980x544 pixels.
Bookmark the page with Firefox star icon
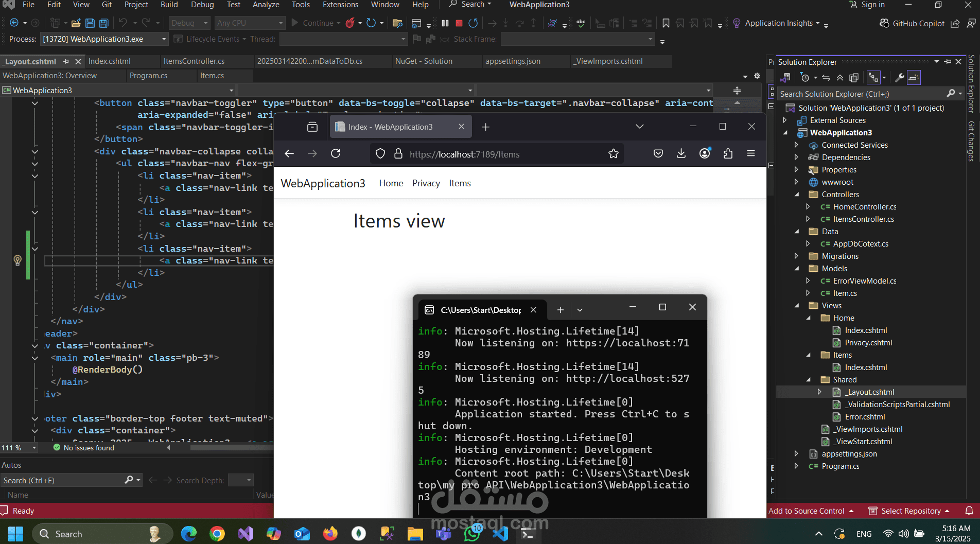[x=613, y=154]
